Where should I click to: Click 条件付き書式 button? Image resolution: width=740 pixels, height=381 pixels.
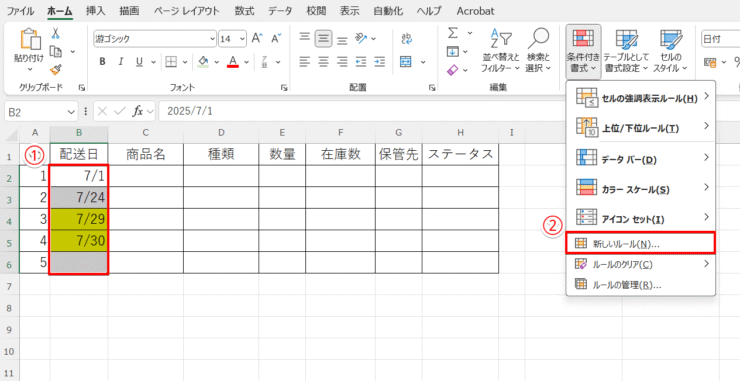(583, 51)
